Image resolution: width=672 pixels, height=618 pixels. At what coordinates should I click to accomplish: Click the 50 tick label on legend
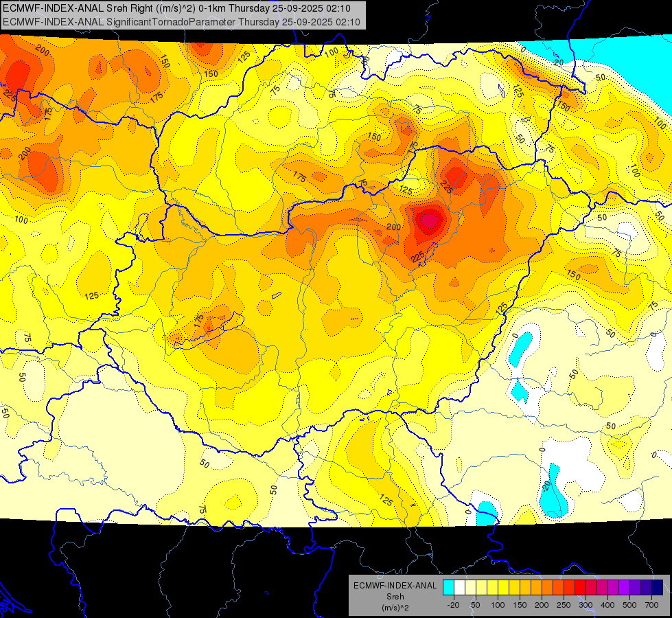click(x=475, y=605)
